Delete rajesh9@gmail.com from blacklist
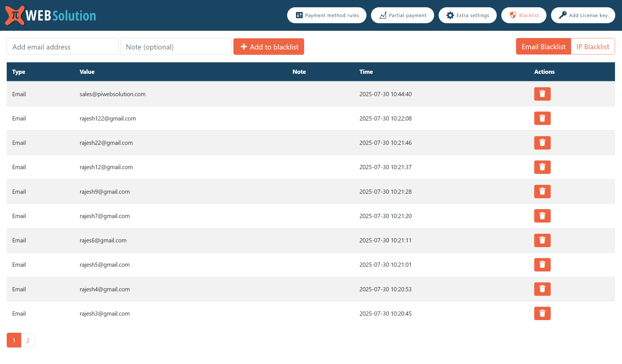622x364 pixels. [542, 192]
